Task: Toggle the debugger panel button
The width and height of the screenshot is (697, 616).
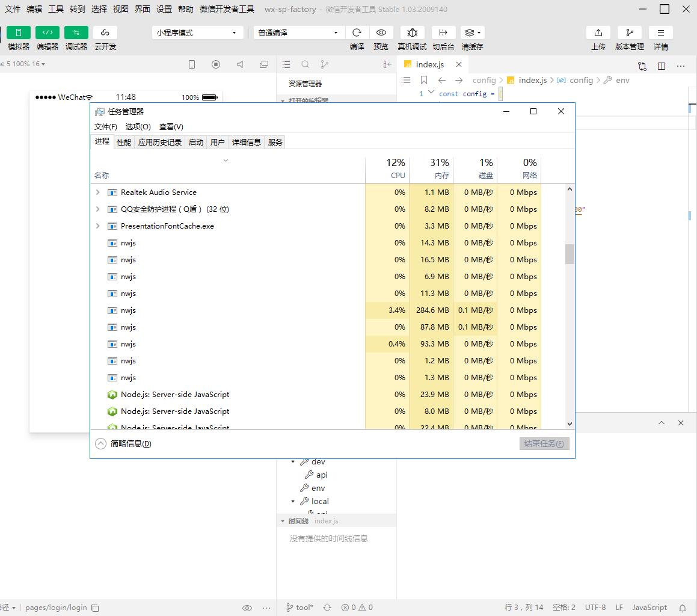Action: (x=76, y=32)
